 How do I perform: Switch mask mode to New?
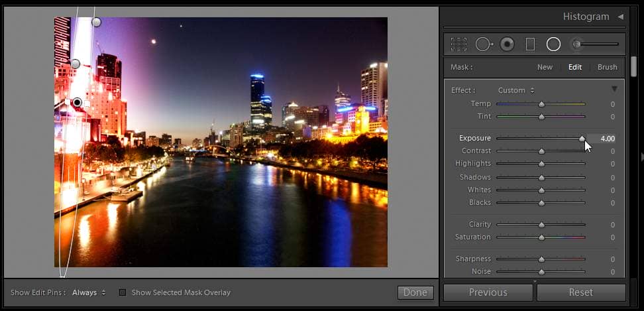545,67
